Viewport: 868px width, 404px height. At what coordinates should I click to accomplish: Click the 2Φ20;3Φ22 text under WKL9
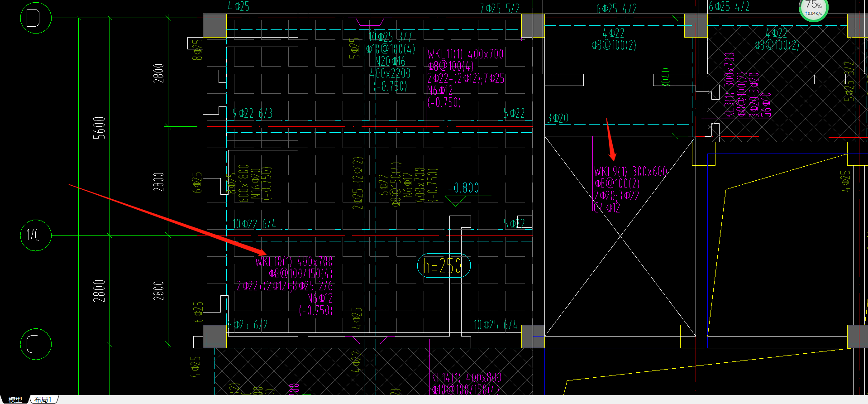[x=616, y=196]
